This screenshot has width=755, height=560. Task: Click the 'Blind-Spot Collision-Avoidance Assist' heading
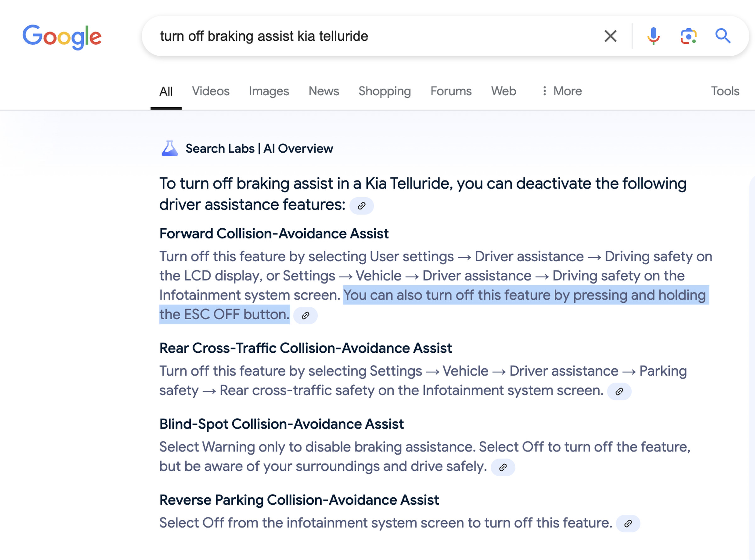tap(282, 424)
